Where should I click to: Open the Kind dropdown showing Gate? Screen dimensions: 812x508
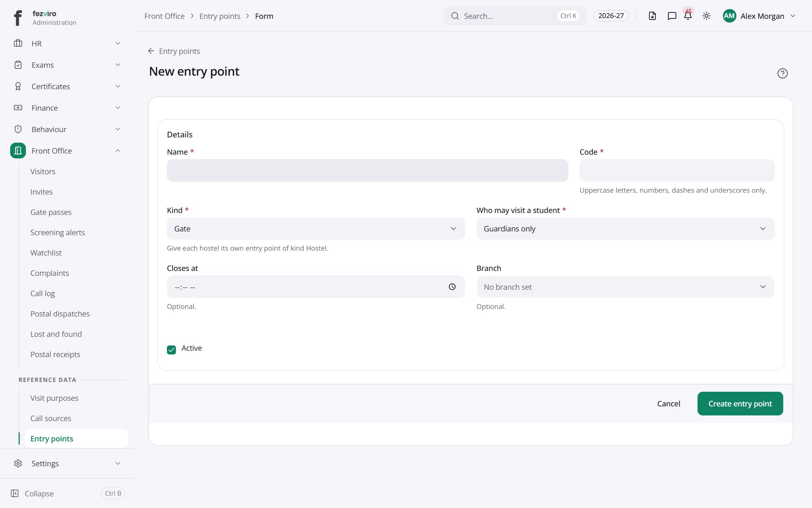pos(316,228)
